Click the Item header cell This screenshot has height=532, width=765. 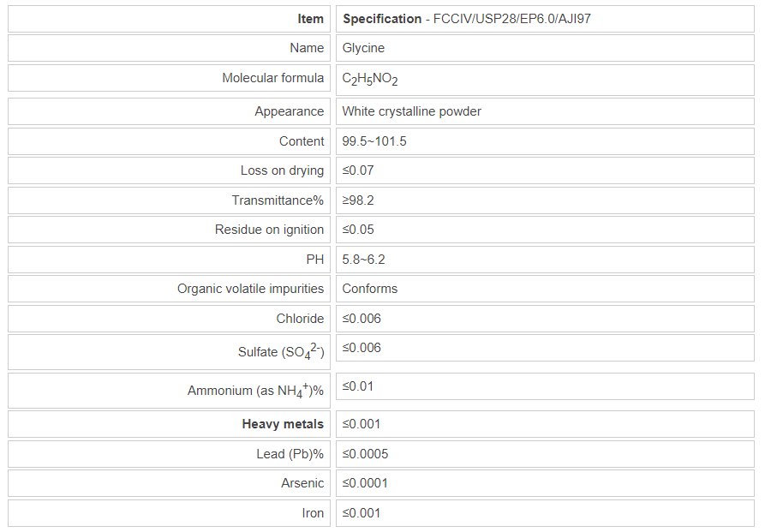coord(310,19)
